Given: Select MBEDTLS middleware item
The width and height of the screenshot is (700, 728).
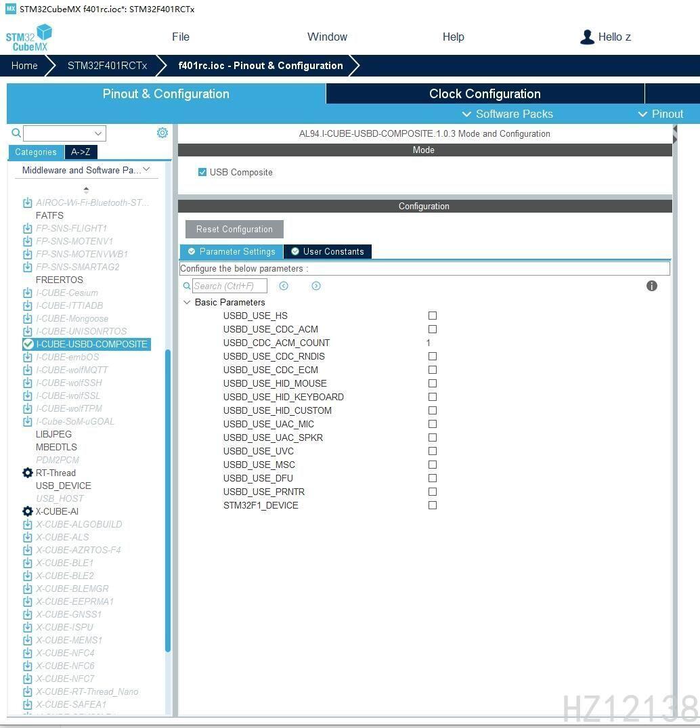Looking at the screenshot, I should (57, 448).
